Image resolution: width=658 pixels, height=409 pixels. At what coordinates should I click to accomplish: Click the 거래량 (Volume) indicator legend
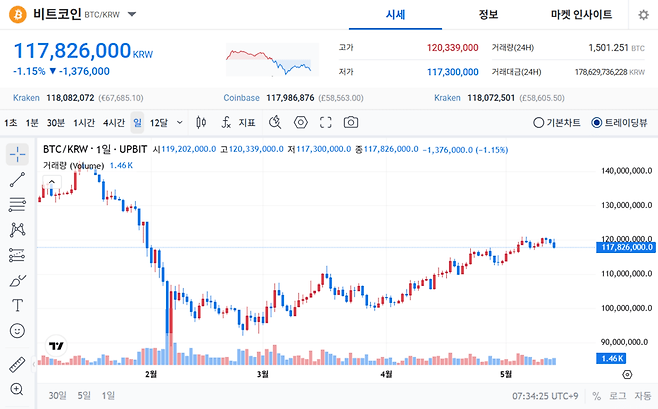pos(73,165)
